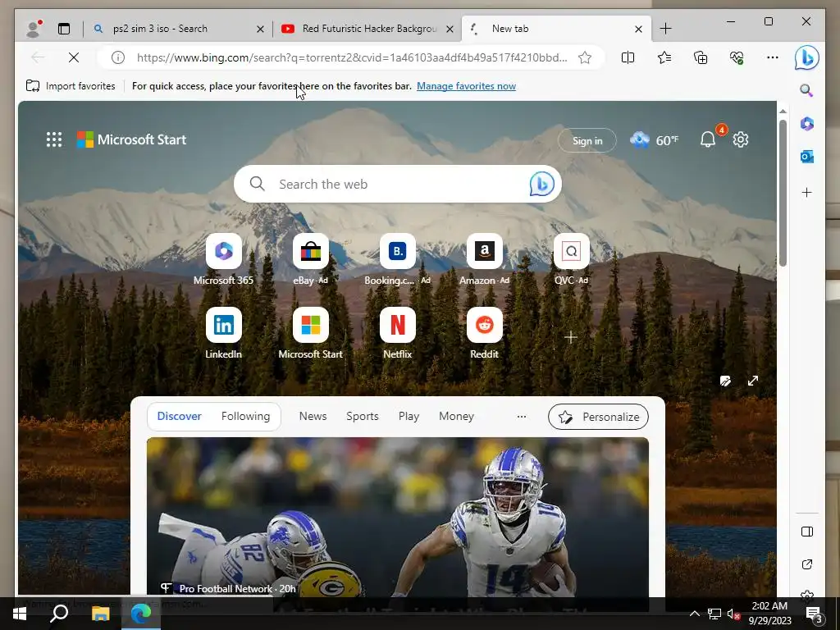Select the Following feed tab
The image size is (840, 630).
tap(245, 416)
